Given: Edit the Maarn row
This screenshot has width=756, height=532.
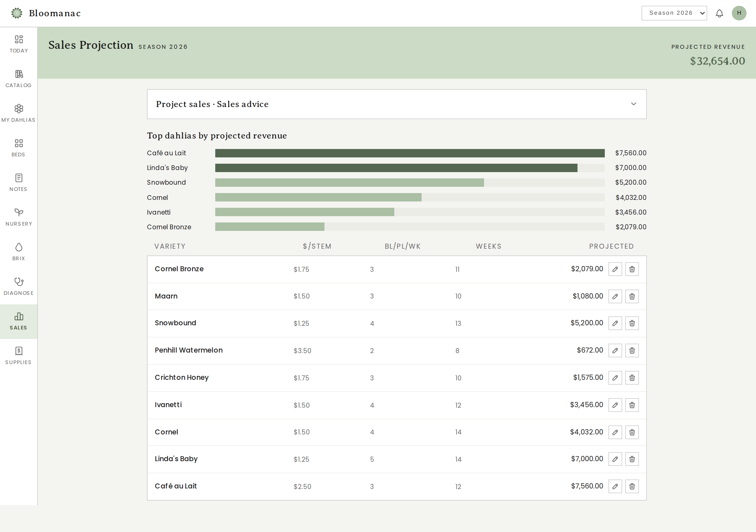Looking at the screenshot, I should [x=615, y=296].
